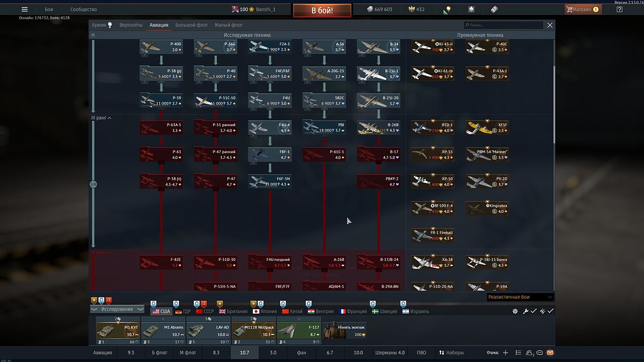The image size is (644, 362).
Task: Open the gear settings icon above crew slots
Action: tap(515, 311)
